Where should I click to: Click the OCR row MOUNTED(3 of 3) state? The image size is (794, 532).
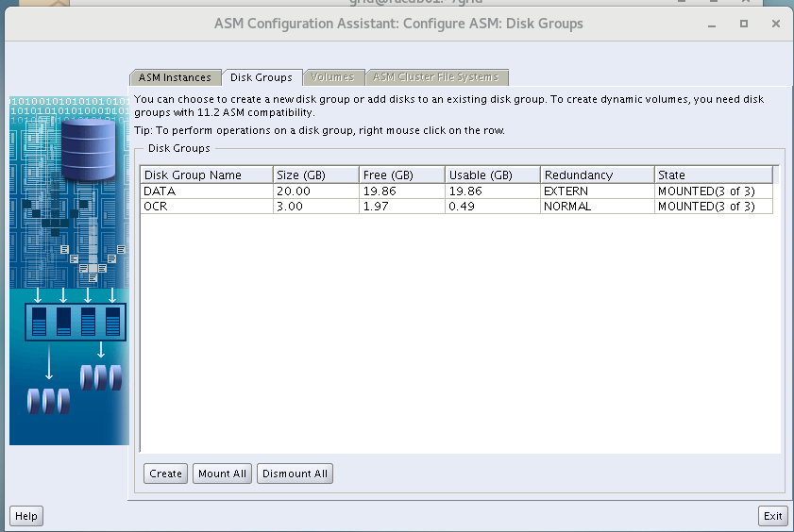click(714, 207)
